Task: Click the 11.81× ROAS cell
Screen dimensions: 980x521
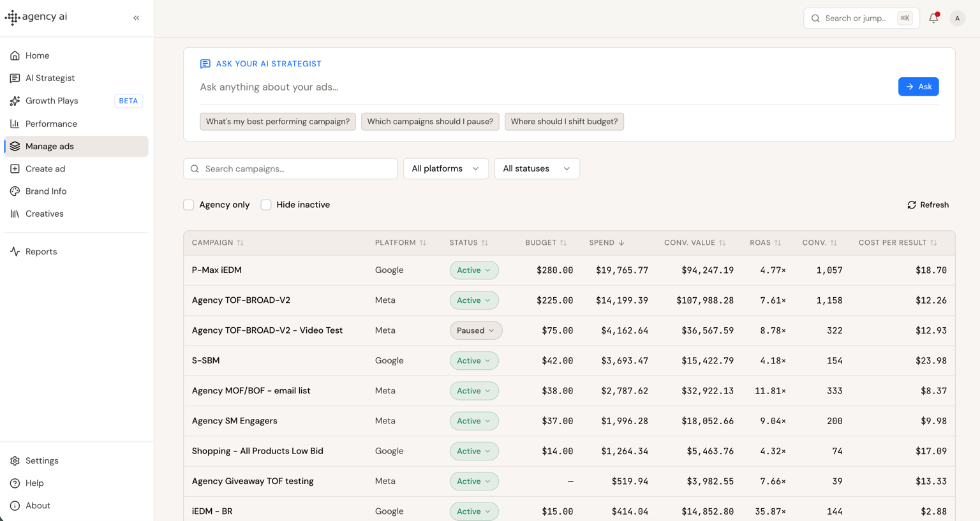Action: (x=770, y=391)
